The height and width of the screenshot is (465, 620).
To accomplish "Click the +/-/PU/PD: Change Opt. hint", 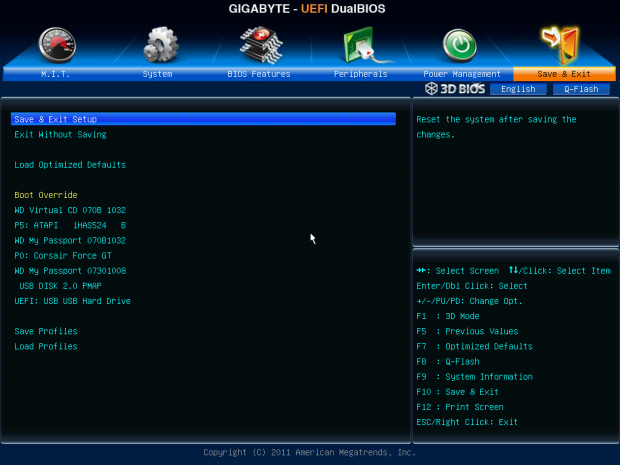I will tap(469, 301).
